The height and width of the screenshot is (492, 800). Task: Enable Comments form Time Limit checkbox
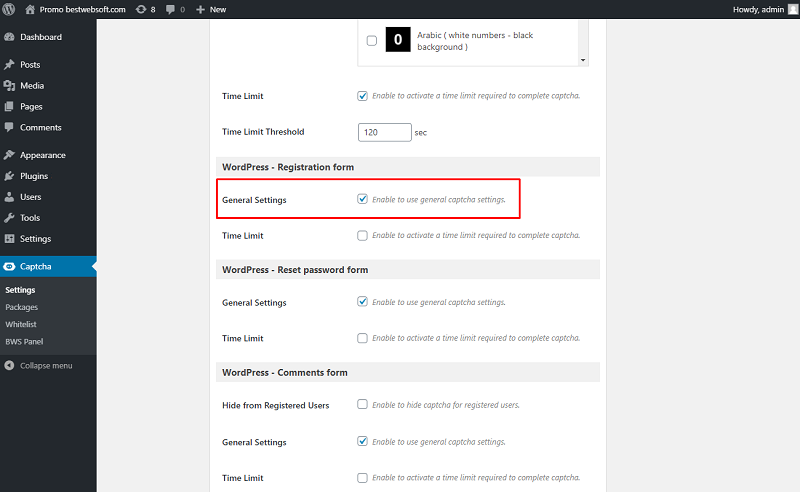tap(362, 478)
